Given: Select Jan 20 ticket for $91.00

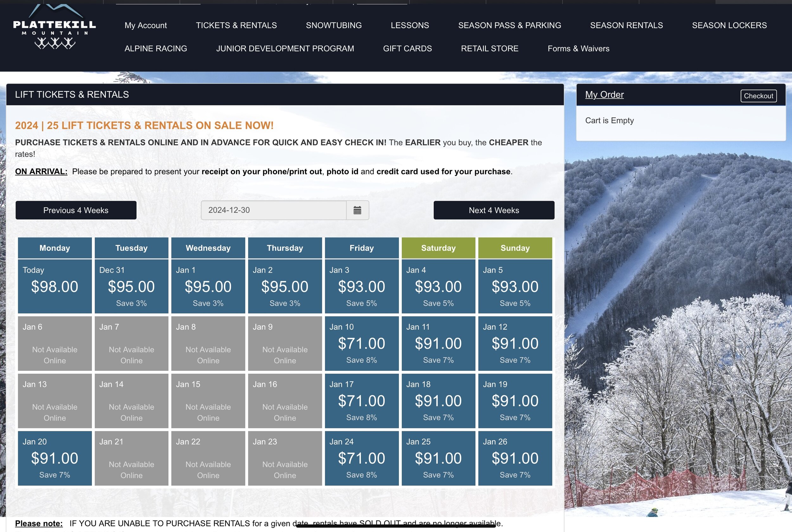Looking at the screenshot, I should 54,458.
